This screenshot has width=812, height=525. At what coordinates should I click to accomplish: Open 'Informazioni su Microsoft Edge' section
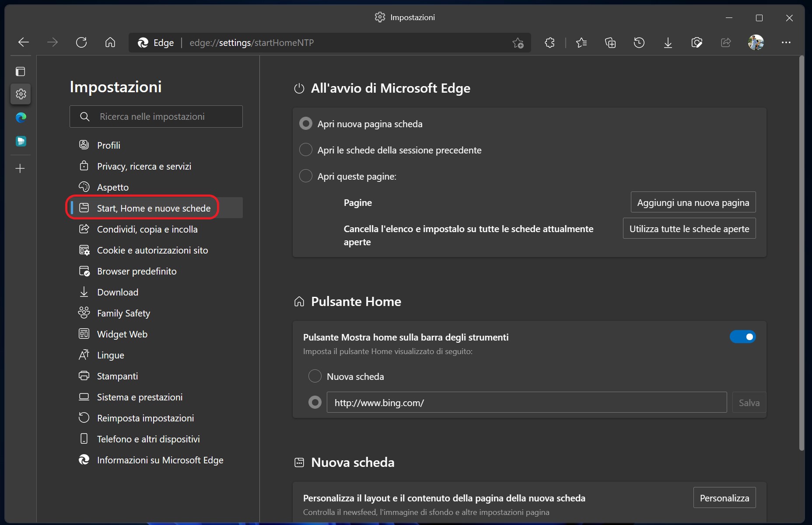[x=156, y=460]
